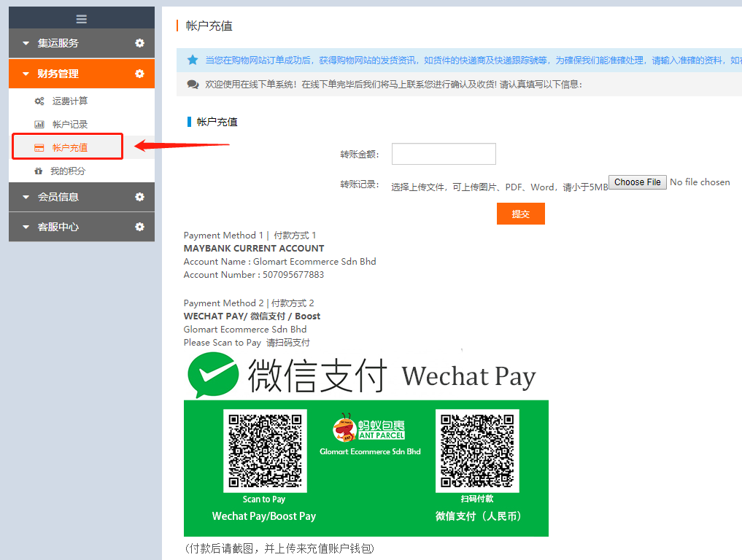Click the 帐户记录 chart icon
The height and width of the screenshot is (560, 742).
click(x=39, y=125)
